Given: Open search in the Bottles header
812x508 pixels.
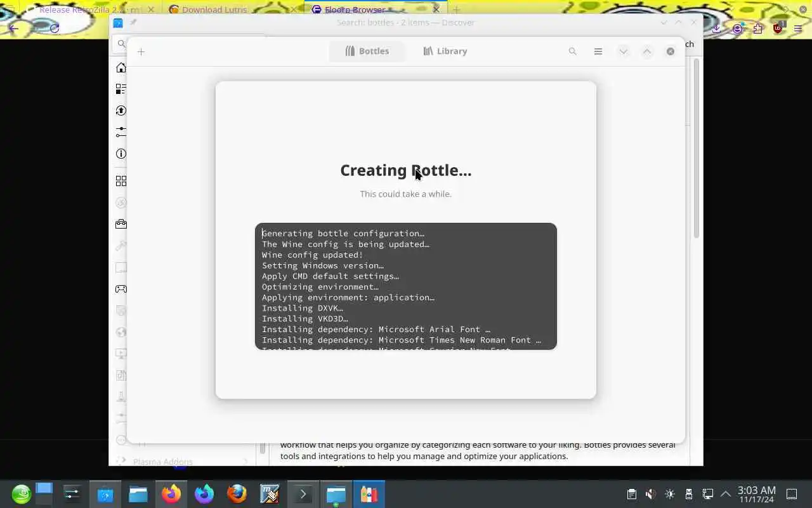Looking at the screenshot, I should click(x=572, y=51).
